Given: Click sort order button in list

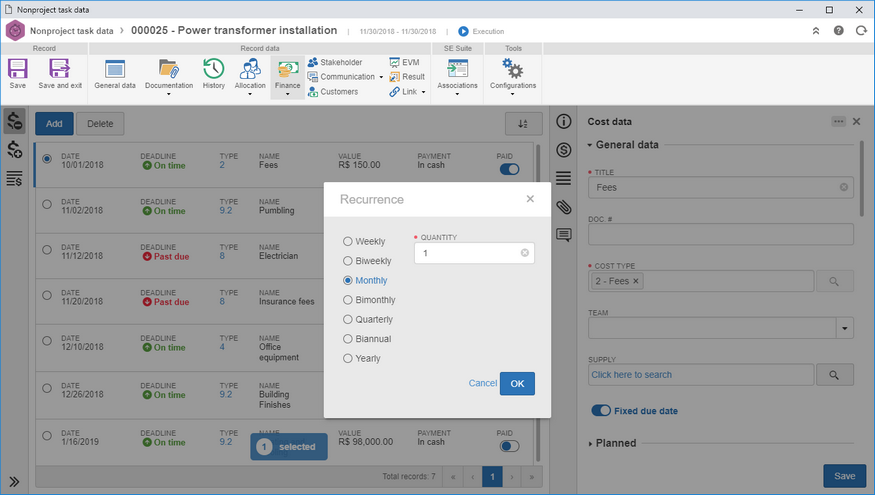Looking at the screenshot, I should pyautogui.click(x=523, y=124).
